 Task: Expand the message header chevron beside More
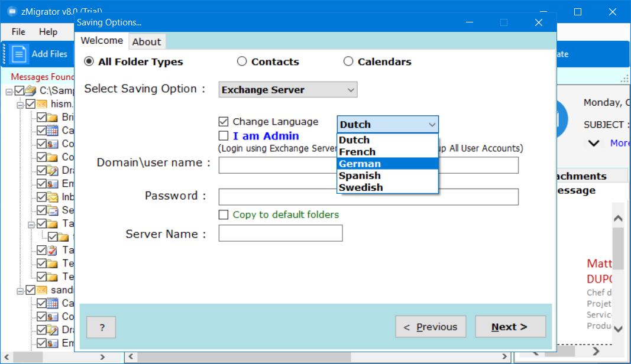click(594, 143)
